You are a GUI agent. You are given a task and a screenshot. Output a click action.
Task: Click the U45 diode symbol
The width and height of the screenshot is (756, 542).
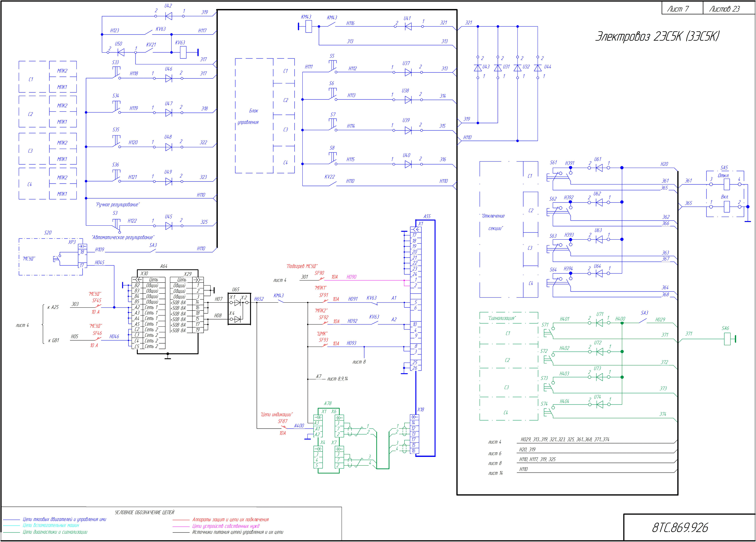169,226
